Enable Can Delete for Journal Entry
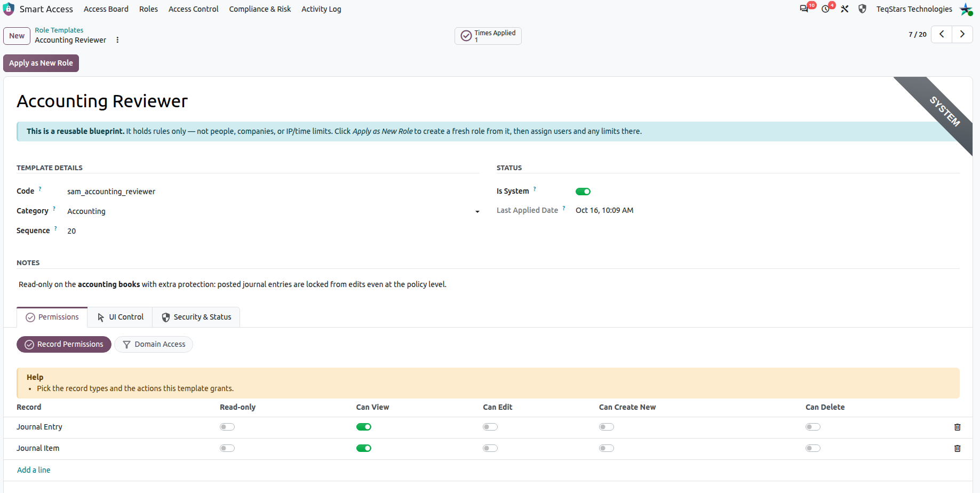The height and width of the screenshot is (493, 980). tap(813, 427)
